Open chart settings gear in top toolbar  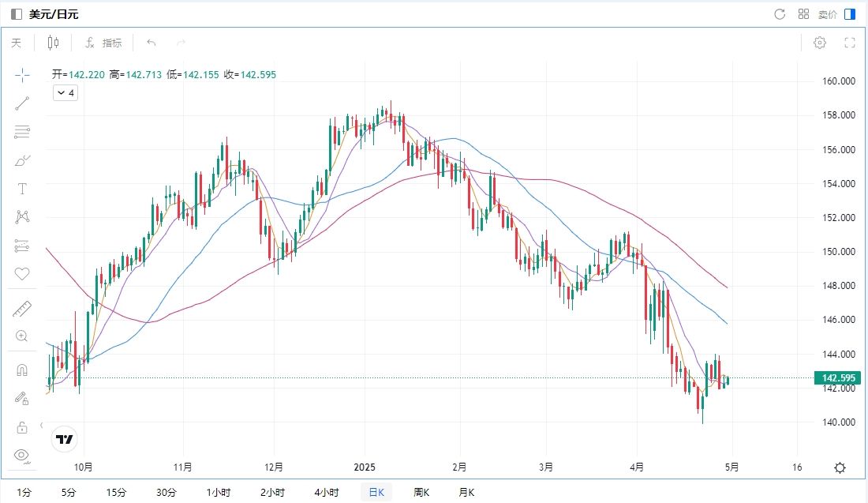tap(820, 43)
